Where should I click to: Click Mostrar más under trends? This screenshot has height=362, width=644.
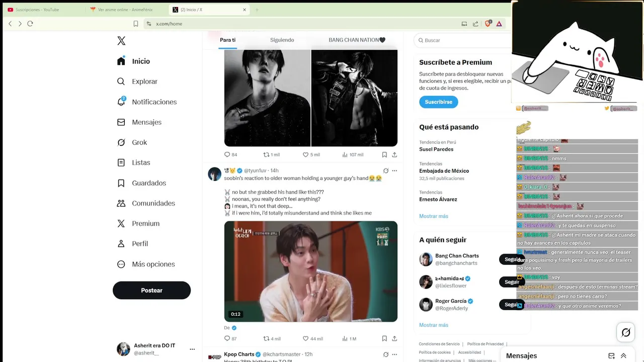pyautogui.click(x=434, y=216)
